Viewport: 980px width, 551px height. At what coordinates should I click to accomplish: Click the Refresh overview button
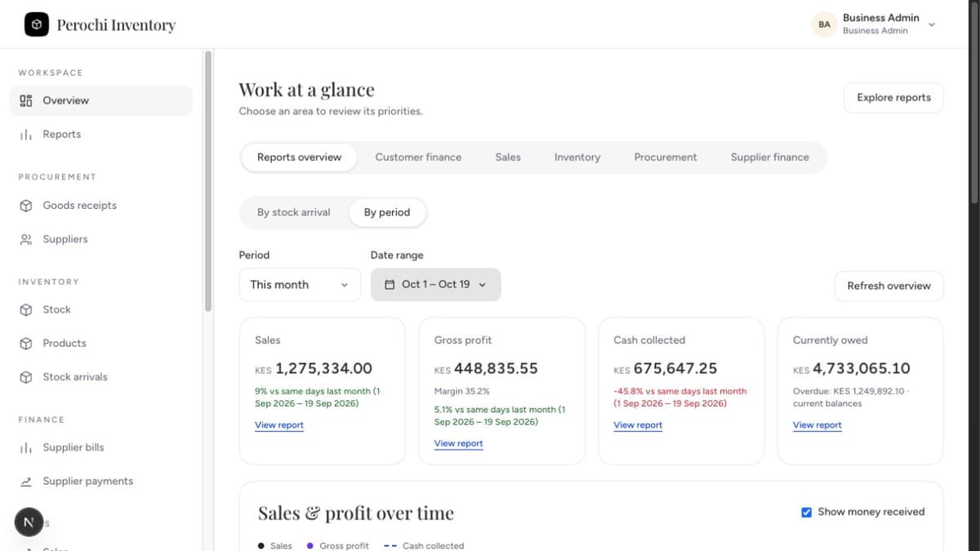[x=889, y=286]
